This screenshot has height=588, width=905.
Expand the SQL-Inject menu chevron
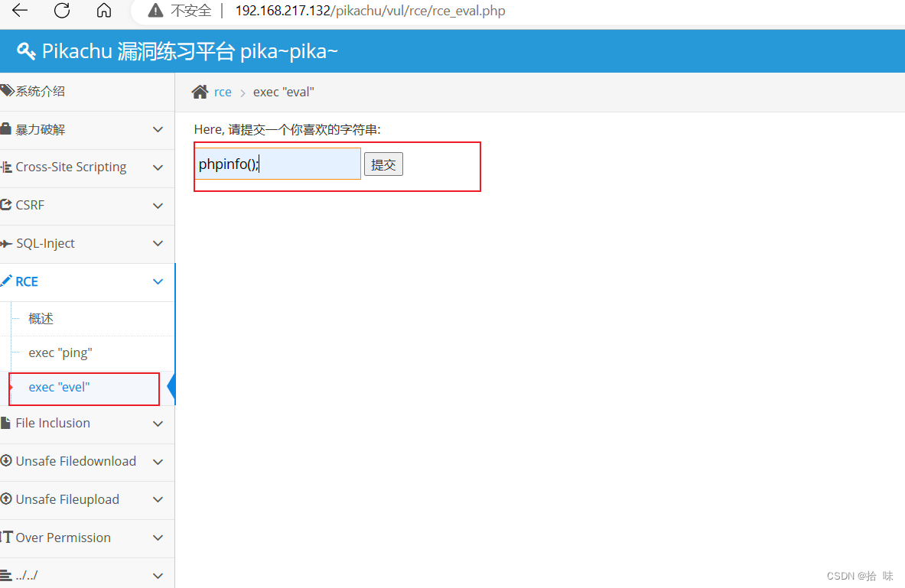pos(158,243)
